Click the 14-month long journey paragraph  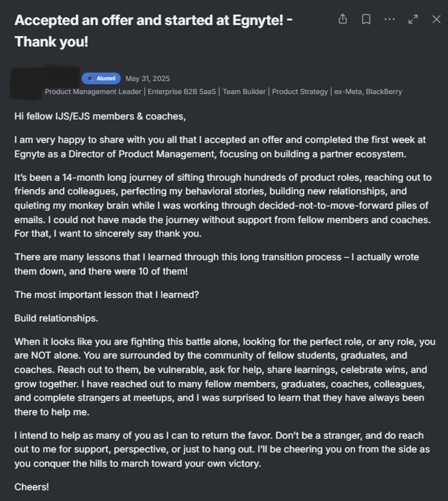click(x=223, y=206)
